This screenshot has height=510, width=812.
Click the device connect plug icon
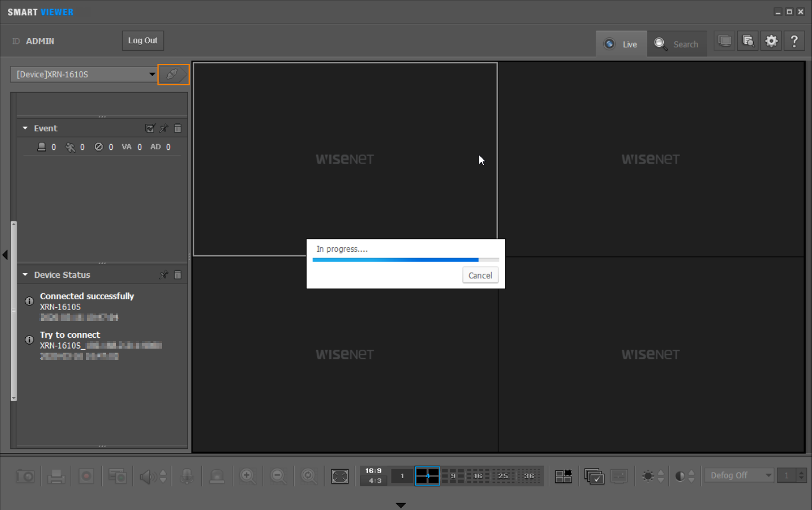[x=173, y=74]
